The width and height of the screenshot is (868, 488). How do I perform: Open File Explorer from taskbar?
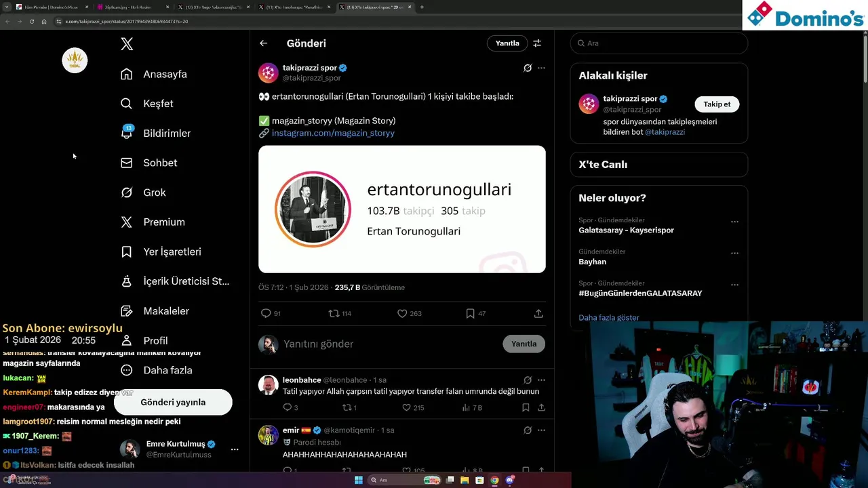[x=465, y=480]
